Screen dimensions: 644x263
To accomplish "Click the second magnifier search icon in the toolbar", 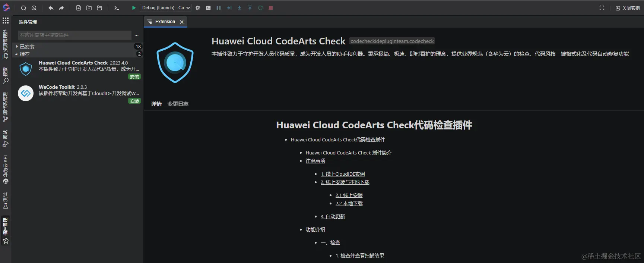I will tap(34, 8).
